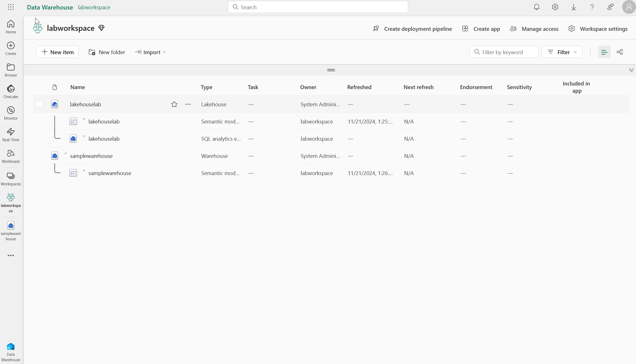Click the Next refresh column header
Image resolution: width=636 pixels, height=364 pixels.
tap(419, 87)
